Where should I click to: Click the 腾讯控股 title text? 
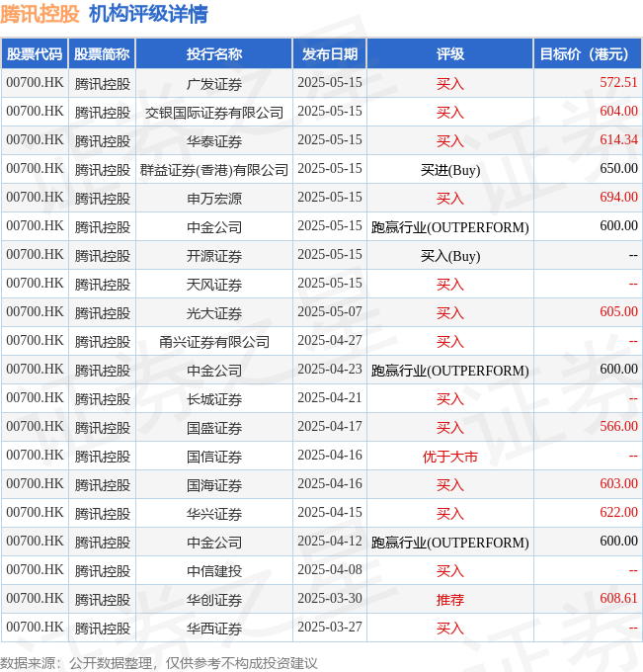[x=40, y=14]
